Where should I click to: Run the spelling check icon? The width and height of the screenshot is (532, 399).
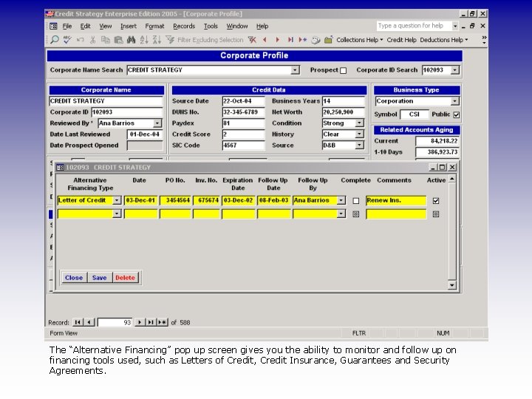point(67,40)
